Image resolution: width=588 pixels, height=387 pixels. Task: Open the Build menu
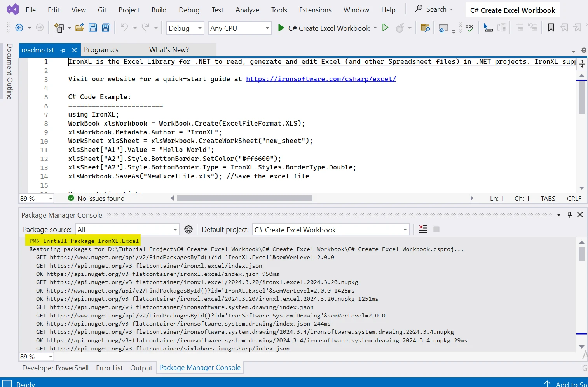[x=159, y=10]
